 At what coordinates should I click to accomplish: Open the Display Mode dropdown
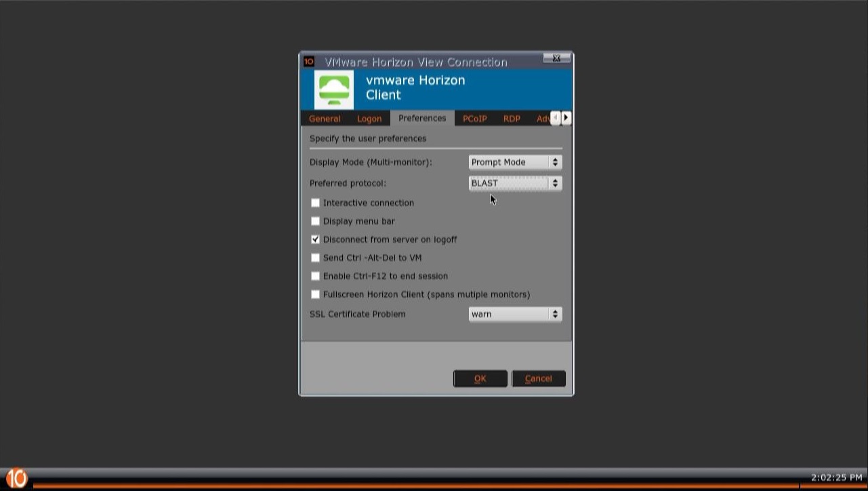click(x=515, y=162)
